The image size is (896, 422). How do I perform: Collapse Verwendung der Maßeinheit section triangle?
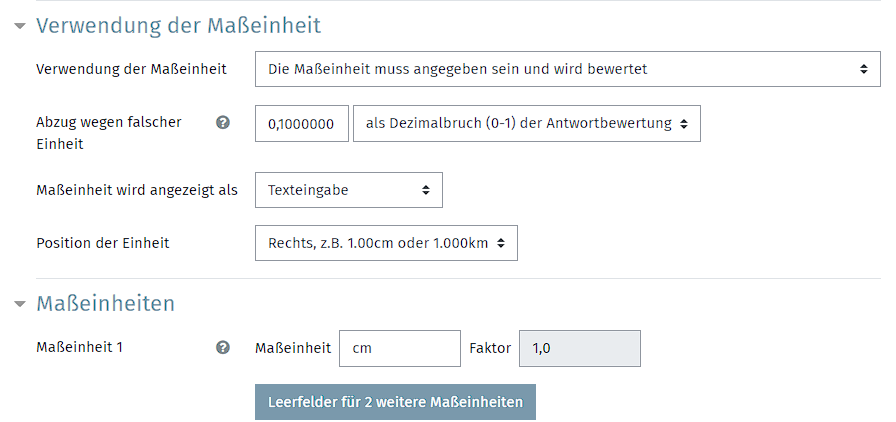pos(21,26)
